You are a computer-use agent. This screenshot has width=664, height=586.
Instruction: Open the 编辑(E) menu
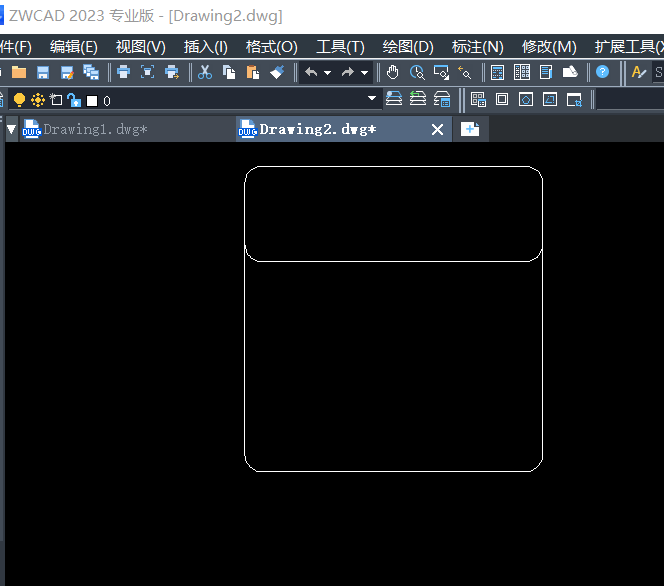pyautogui.click(x=74, y=47)
